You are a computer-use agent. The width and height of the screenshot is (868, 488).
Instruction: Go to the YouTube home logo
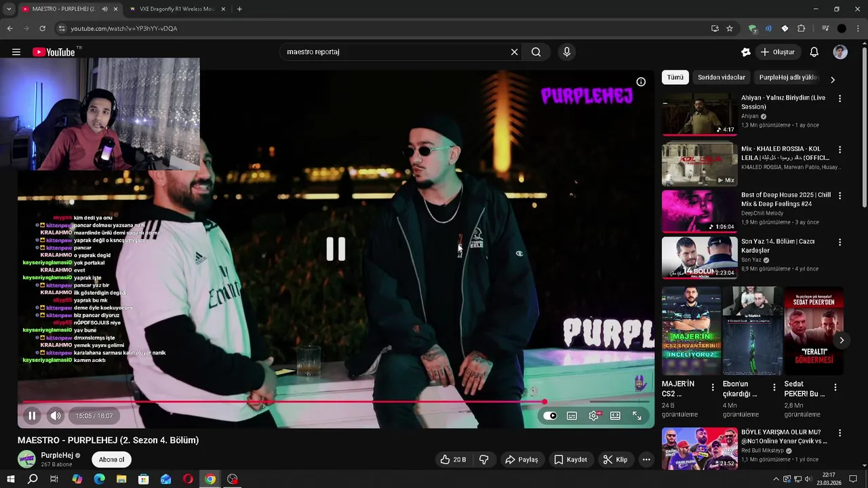tap(54, 52)
